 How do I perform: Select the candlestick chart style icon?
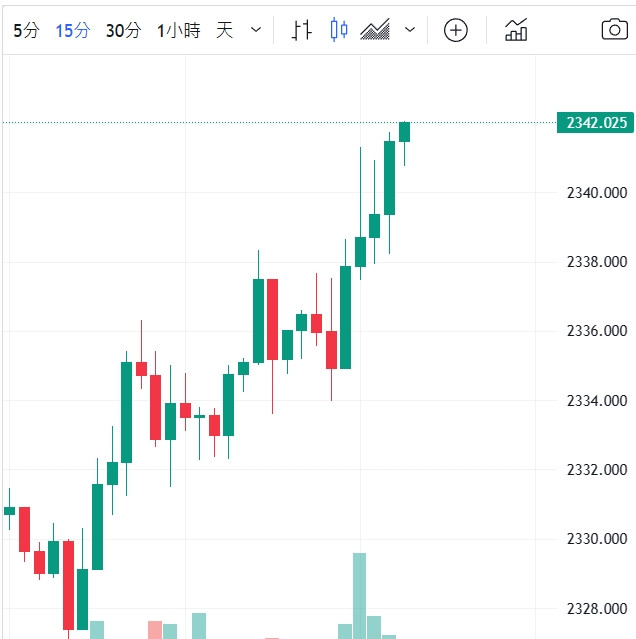pyautogui.click(x=339, y=30)
